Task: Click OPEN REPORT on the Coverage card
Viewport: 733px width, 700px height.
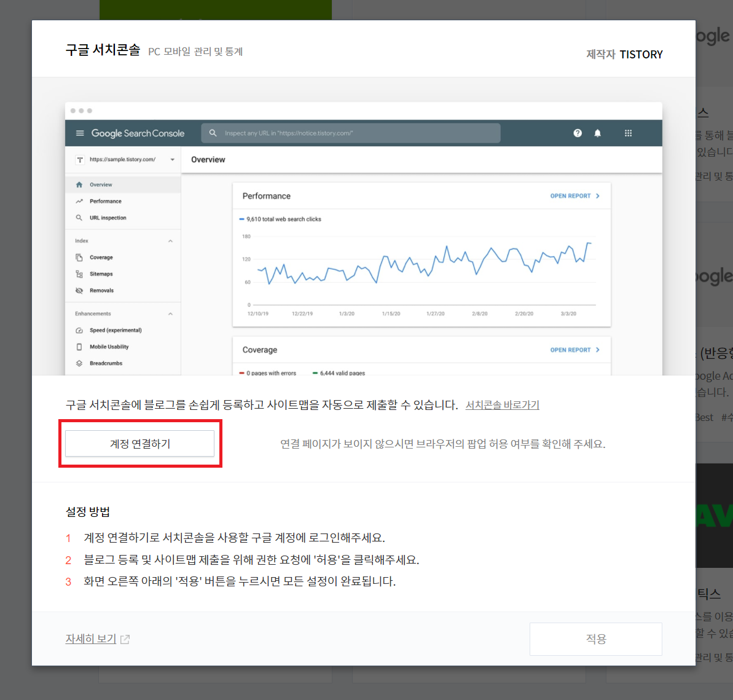Action: 574,350
